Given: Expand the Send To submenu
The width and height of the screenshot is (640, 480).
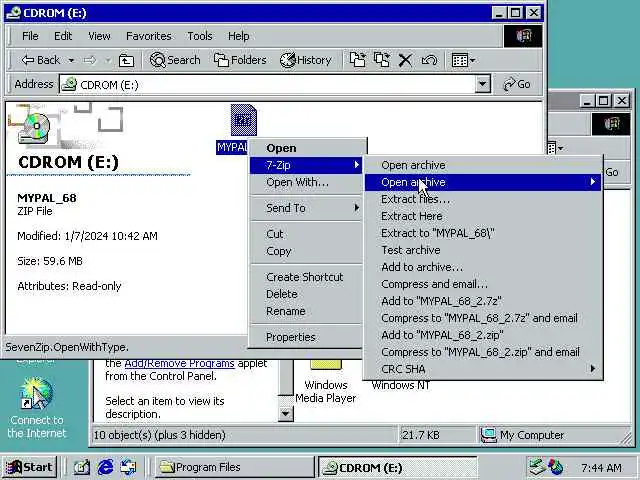Looking at the screenshot, I should [x=306, y=208].
